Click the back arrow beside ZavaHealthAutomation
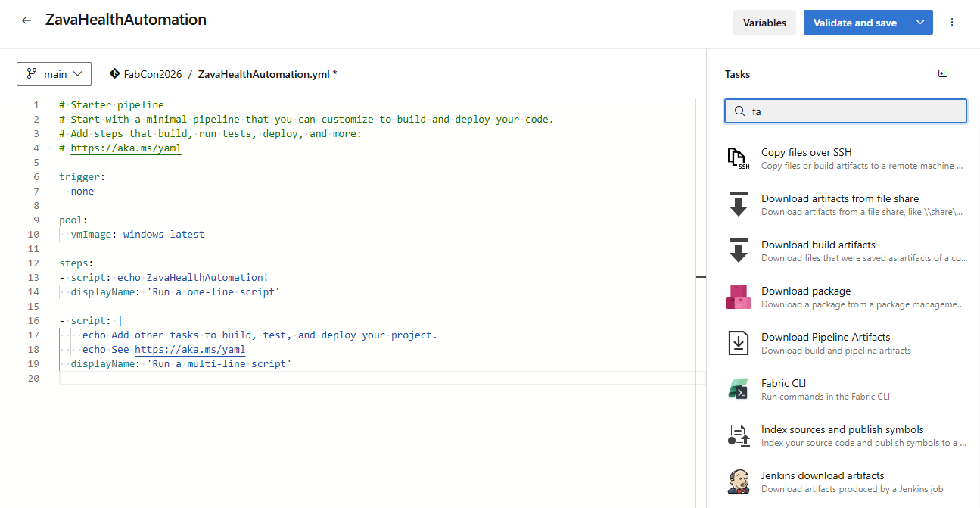This screenshot has height=508, width=980. coord(26,20)
